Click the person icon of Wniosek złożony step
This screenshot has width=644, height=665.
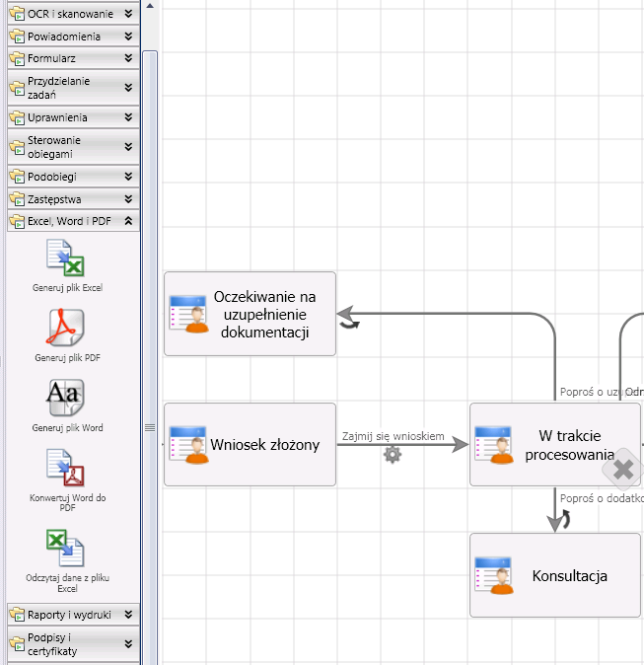[189, 445]
